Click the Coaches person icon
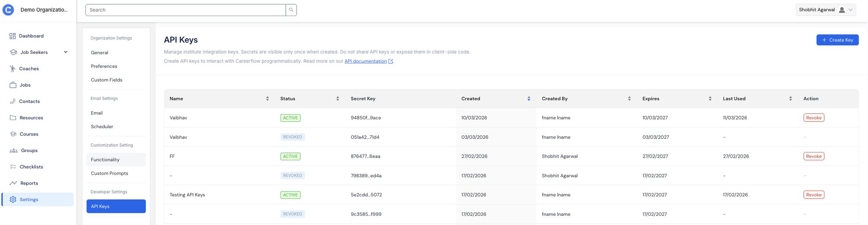Image resolution: width=868 pixels, height=225 pixels. (13, 69)
